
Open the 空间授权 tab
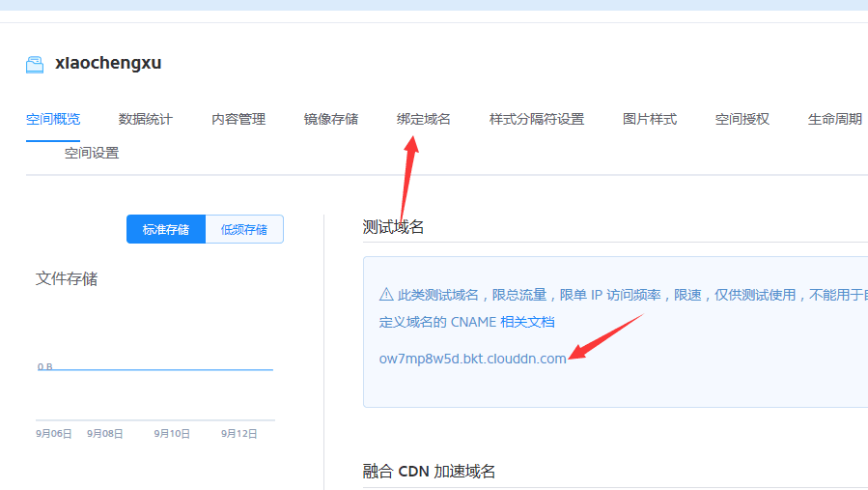point(742,119)
